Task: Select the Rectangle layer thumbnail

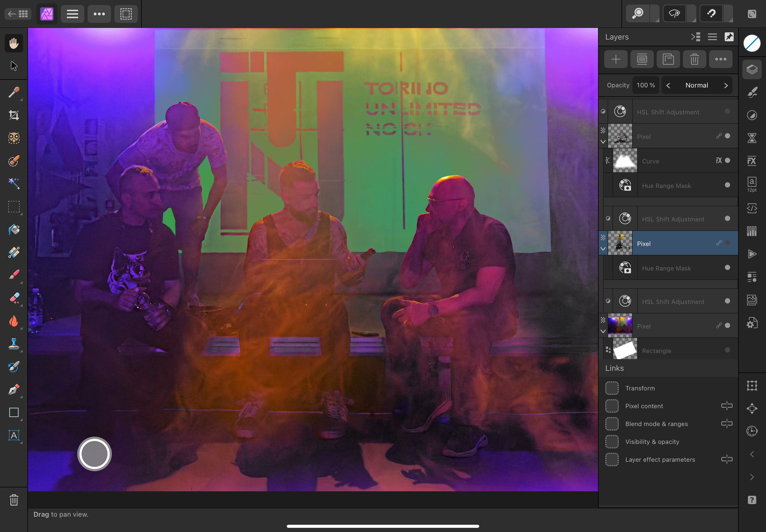Action: tap(625, 349)
